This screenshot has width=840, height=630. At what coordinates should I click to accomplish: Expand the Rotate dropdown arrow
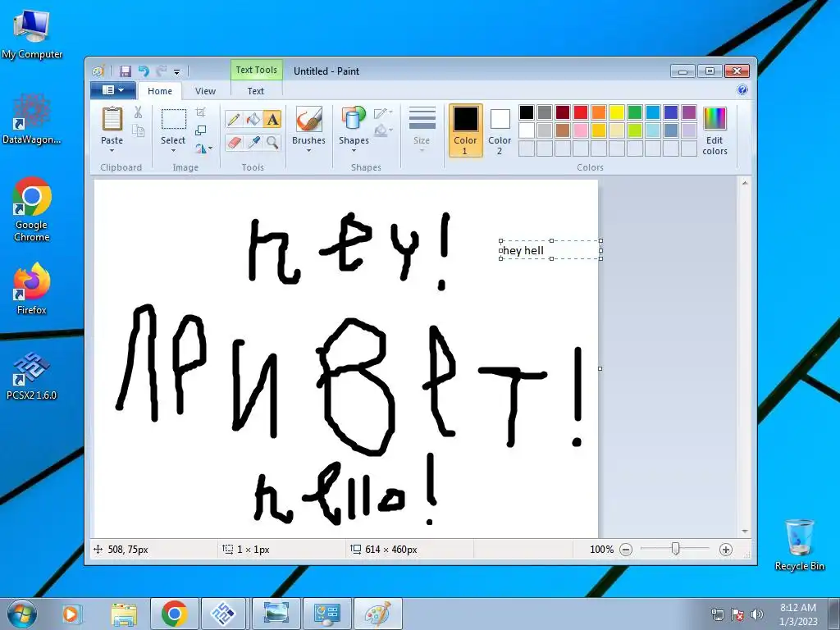point(210,148)
